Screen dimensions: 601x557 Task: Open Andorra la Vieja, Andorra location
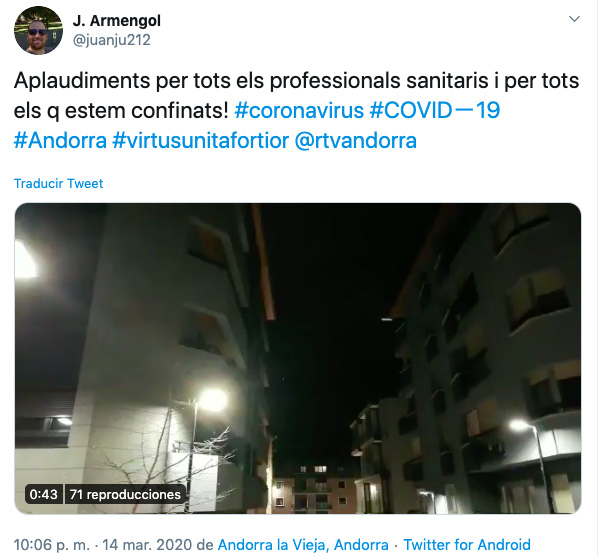pyautogui.click(x=303, y=545)
